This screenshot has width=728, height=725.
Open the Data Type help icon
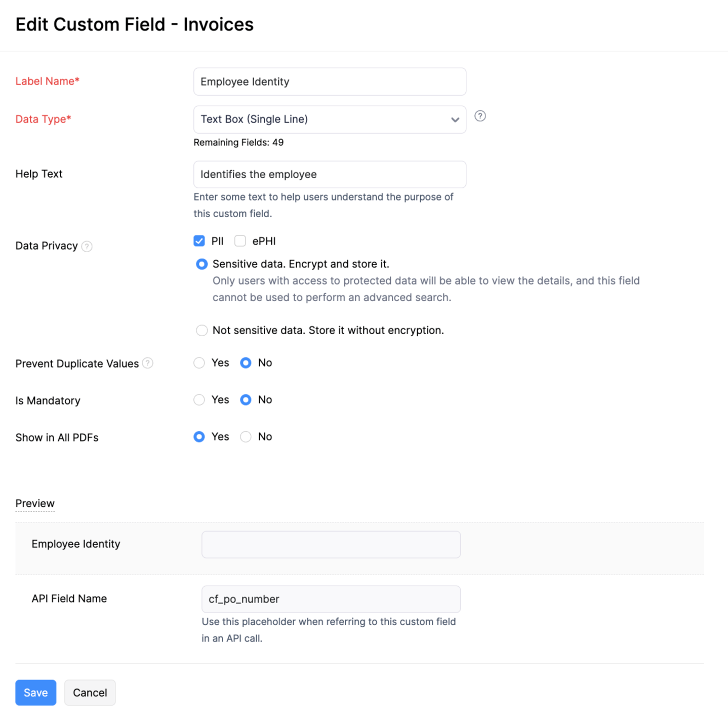click(x=480, y=116)
